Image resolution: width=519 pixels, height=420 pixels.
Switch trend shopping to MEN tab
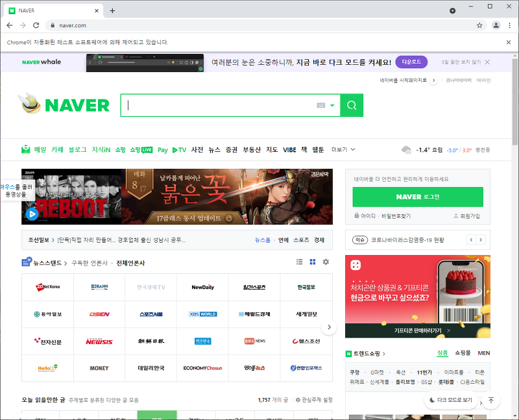483,353
